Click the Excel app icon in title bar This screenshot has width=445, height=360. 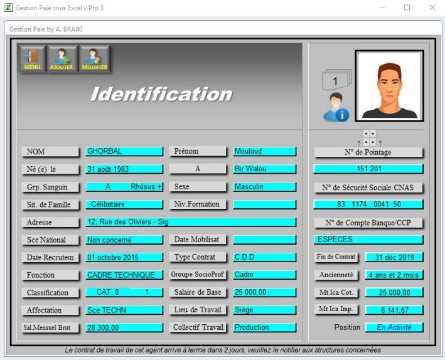(x=8, y=7)
